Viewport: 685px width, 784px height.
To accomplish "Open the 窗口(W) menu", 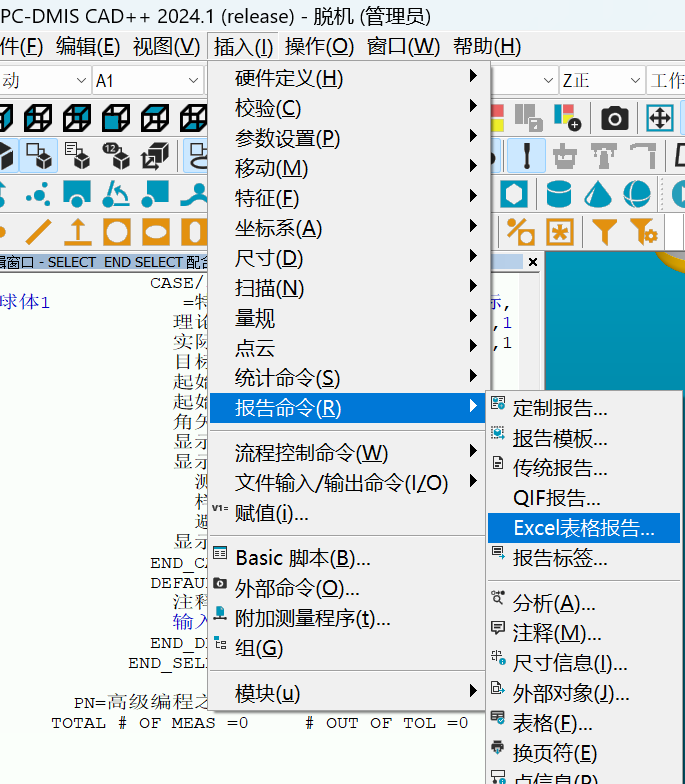I will [403, 46].
